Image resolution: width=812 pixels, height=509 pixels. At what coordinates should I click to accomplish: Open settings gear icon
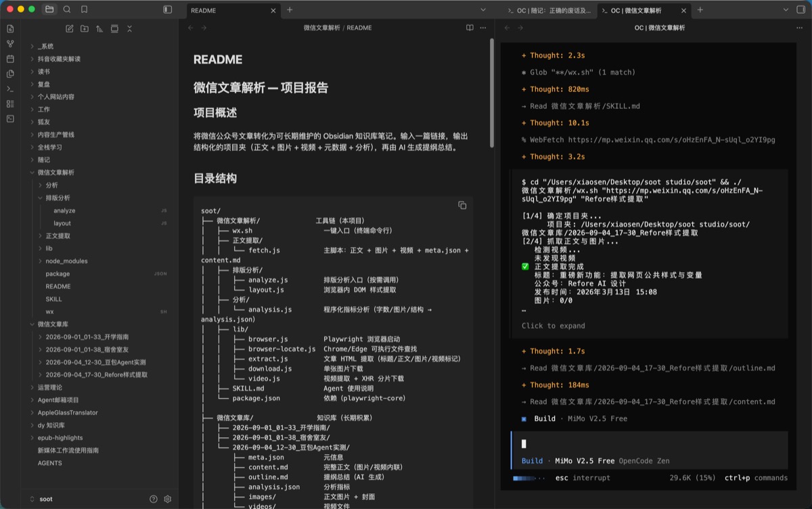click(x=168, y=499)
